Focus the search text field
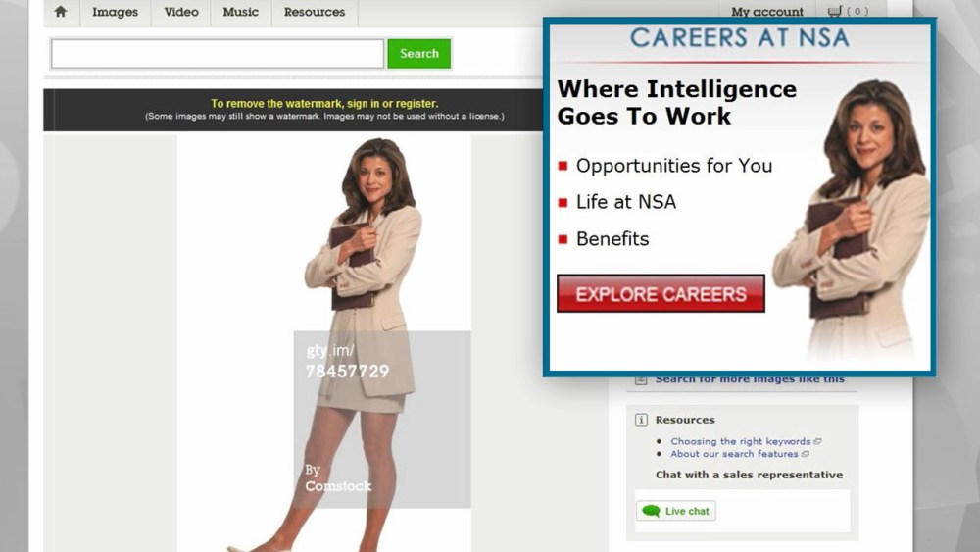This screenshot has height=552, width=980. [218, 54]
